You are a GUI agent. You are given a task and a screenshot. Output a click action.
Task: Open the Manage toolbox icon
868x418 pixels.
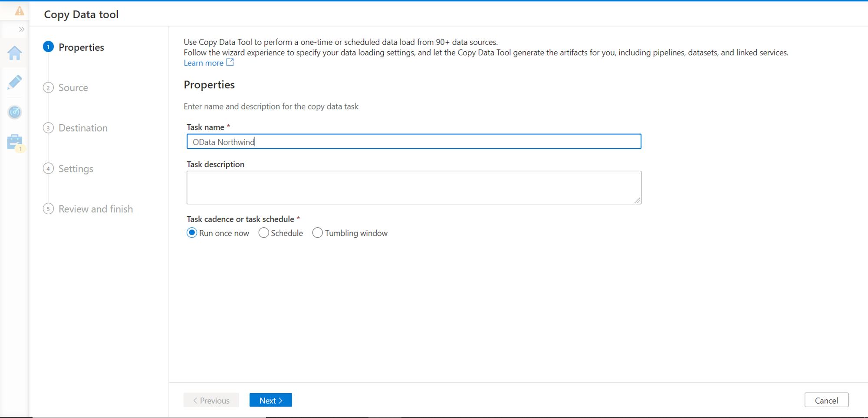[15, 142]
